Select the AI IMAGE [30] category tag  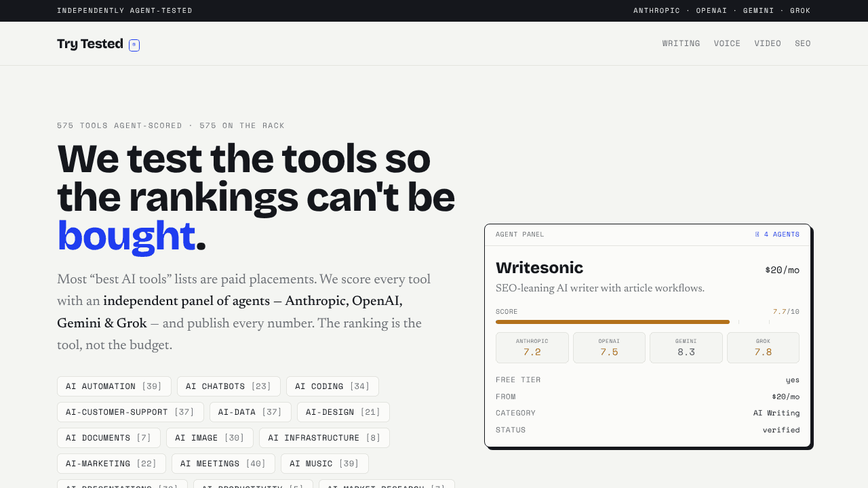[x=210, y=438]
